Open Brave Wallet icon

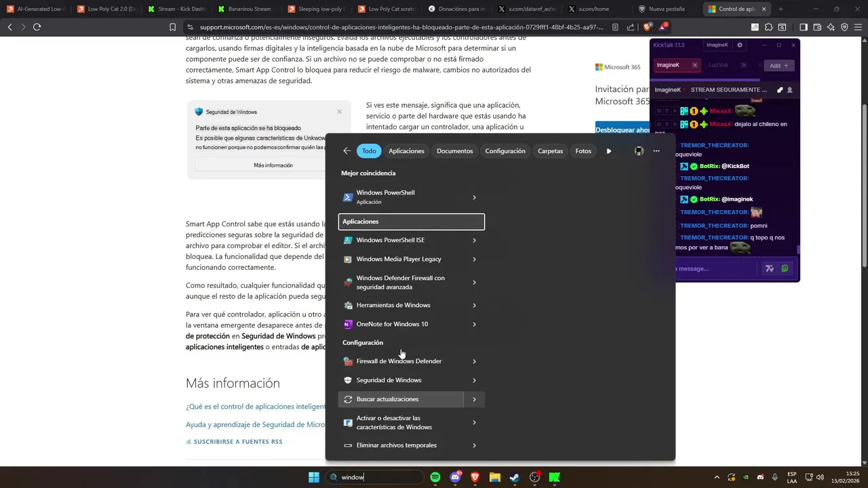pos(817,27)
